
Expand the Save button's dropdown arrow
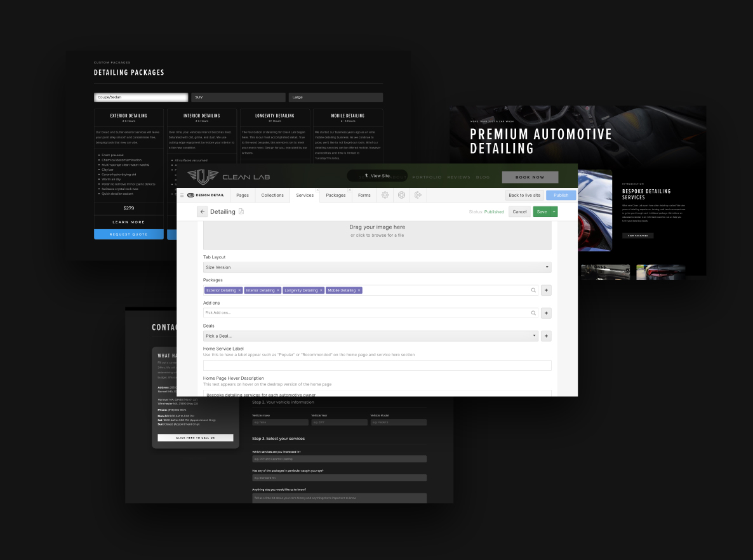[x=553, y=211]
